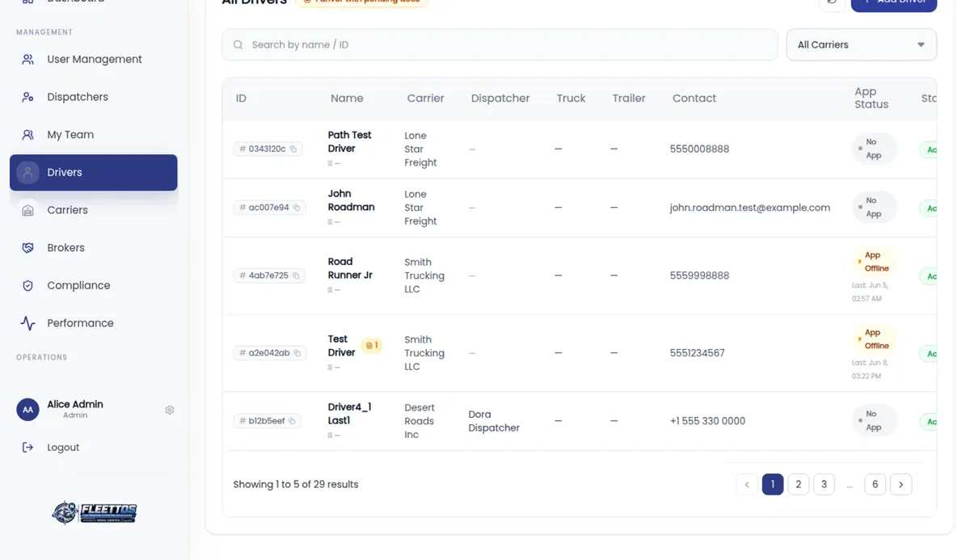The width and height of the screenshot is (970, 560).
Task: Click the FleetOS logo
Action: click(x=95, y=512)
